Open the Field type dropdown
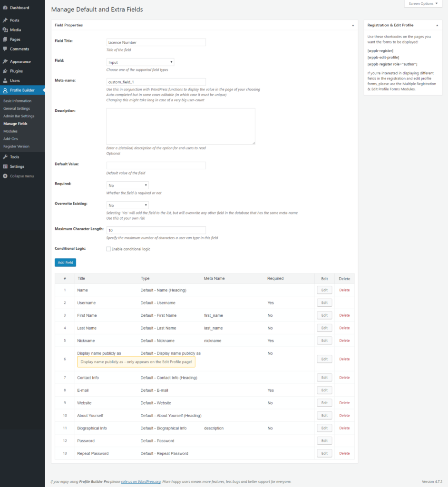This screenshot has width=448, height=487. (x=140, y=62)
